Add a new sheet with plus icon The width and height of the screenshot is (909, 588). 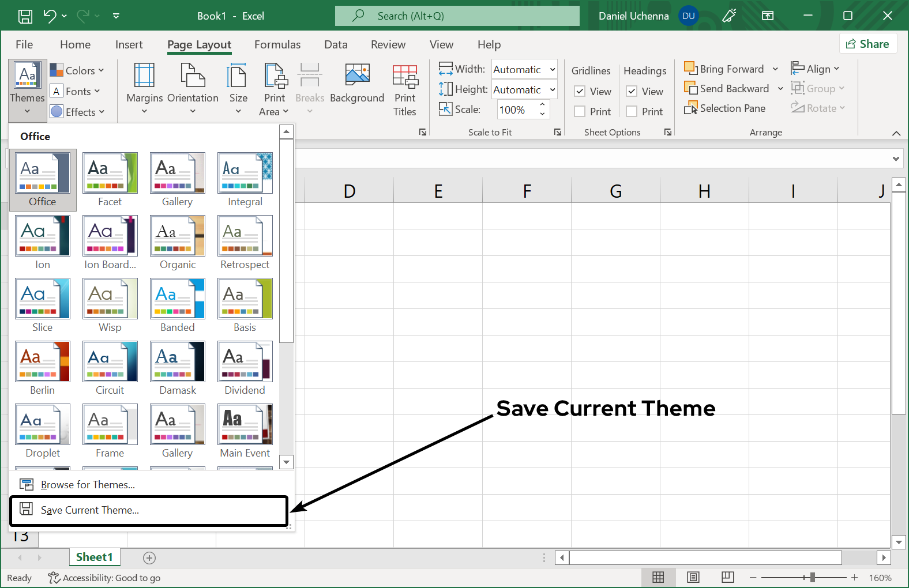[149, 557]
